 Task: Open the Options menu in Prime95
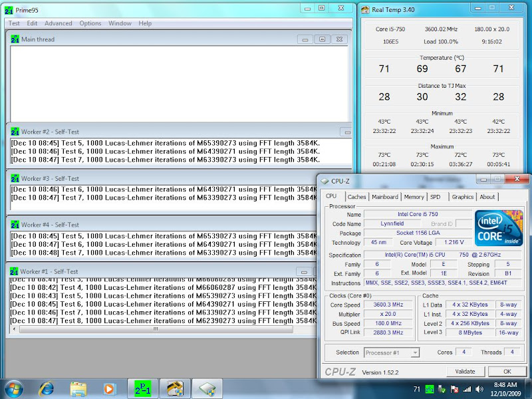coord(90,23)
